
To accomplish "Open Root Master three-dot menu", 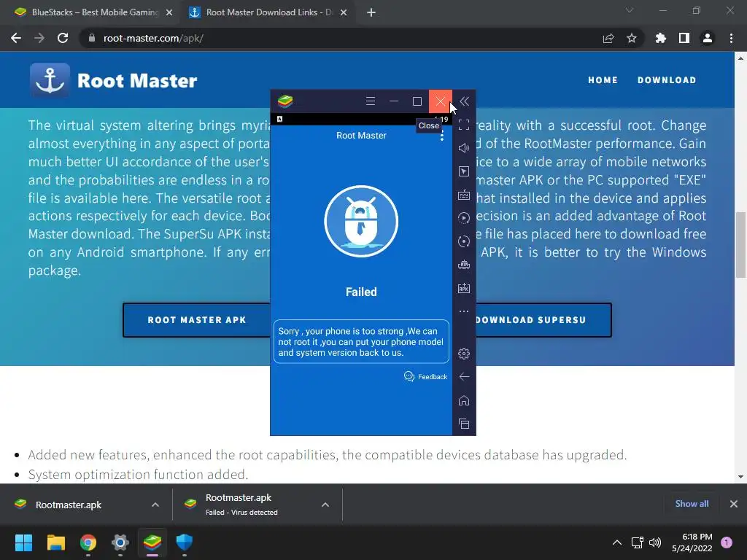I will tap(442, 136).
